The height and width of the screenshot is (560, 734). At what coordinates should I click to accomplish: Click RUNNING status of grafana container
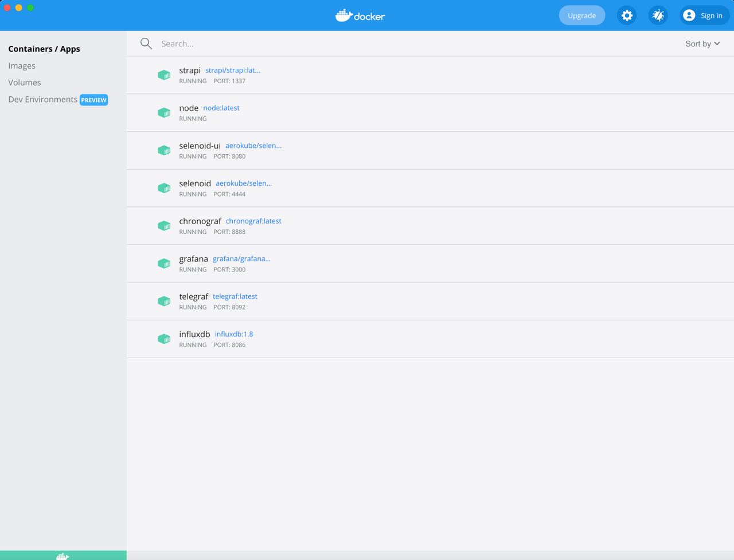193,269
